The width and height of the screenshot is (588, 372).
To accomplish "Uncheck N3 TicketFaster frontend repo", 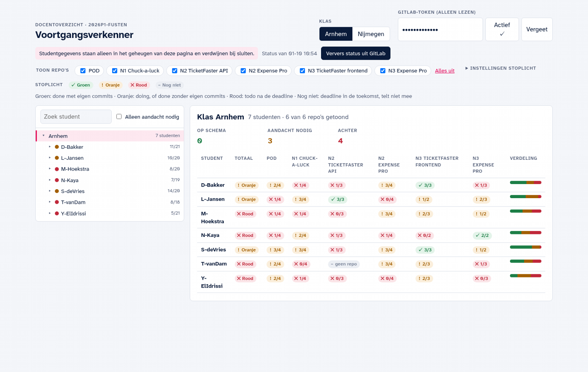I will point(302,71).
